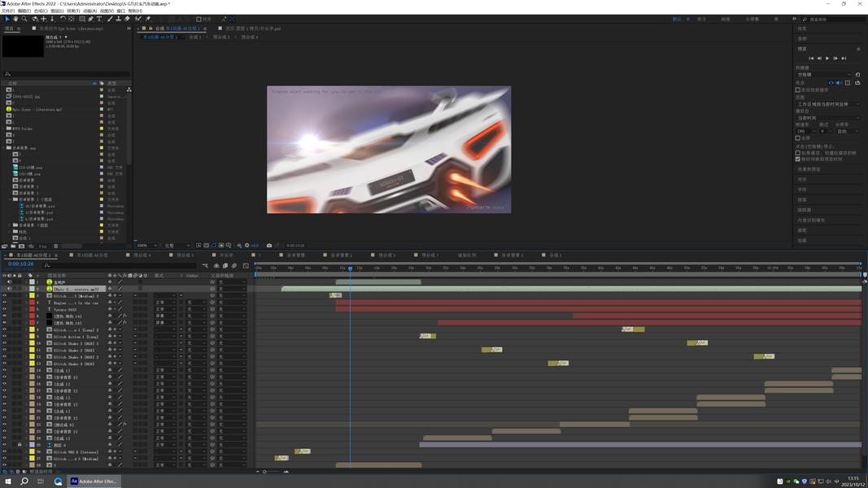Image resolution: width=868 pixels, height=488 pixels.
Task: Enable the full screen checkbox in Preview
Action: click(x=798, y=137)
